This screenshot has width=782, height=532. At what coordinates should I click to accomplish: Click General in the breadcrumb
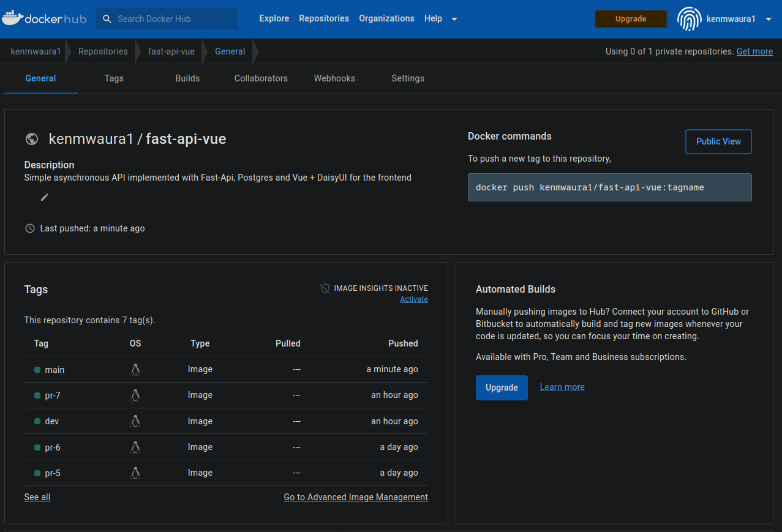(x=230, y=51)
